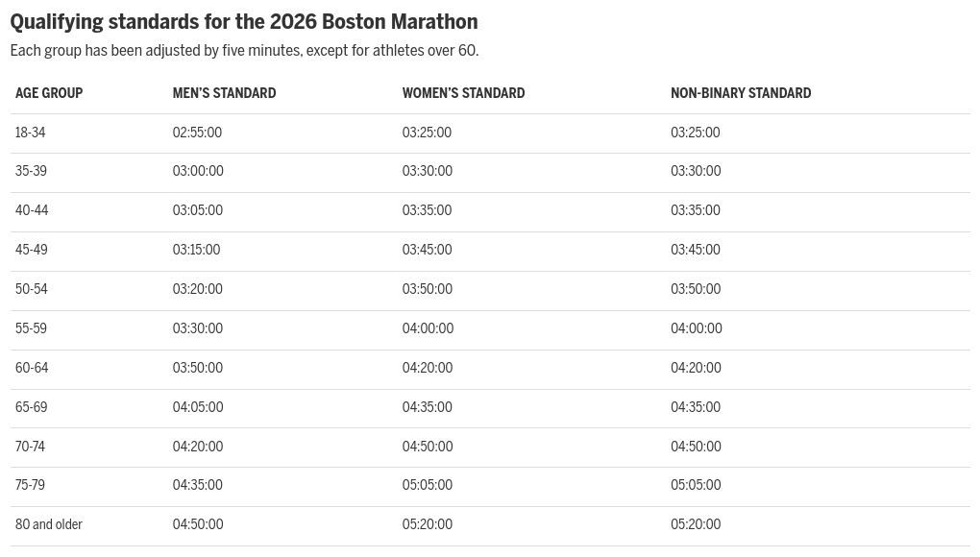Image resolution: width=980 pixels, height=557 pixels.
Task: Select men's 04:20:00 for 70-74
Action: (x=198, y=447)
